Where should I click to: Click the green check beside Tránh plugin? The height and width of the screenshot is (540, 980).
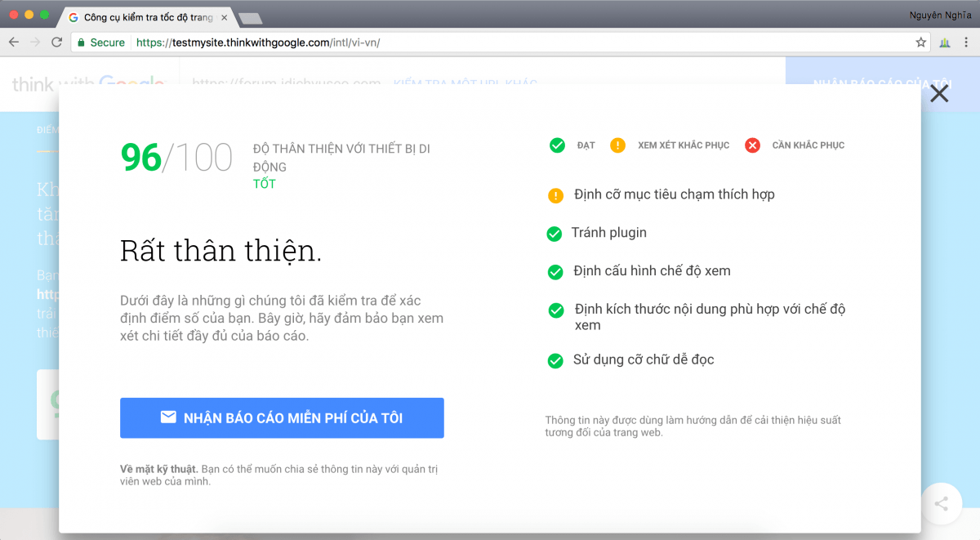pyautogui.click(x=555, y=234)
